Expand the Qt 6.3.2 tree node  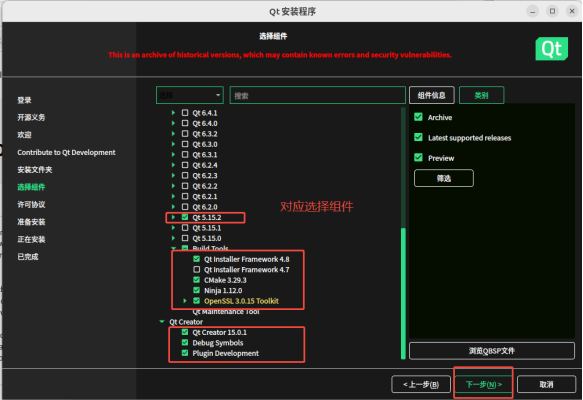173,133
